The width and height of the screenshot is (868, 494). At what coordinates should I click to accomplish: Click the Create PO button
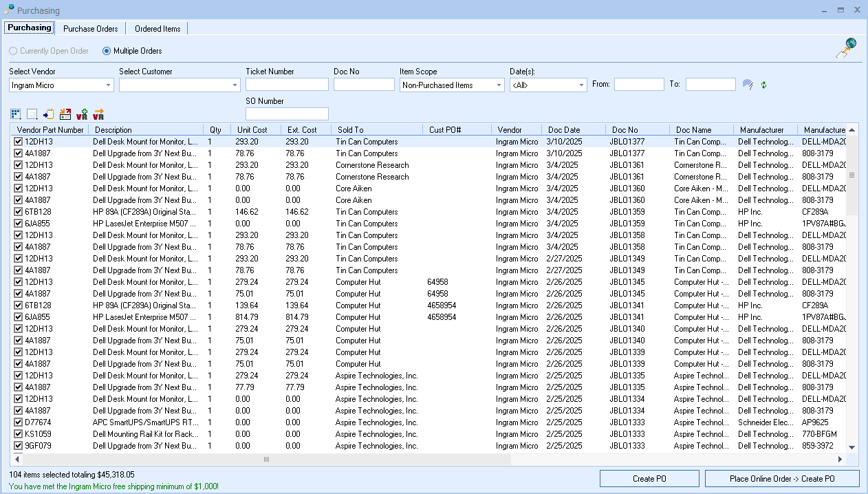(x=649, y=479)
